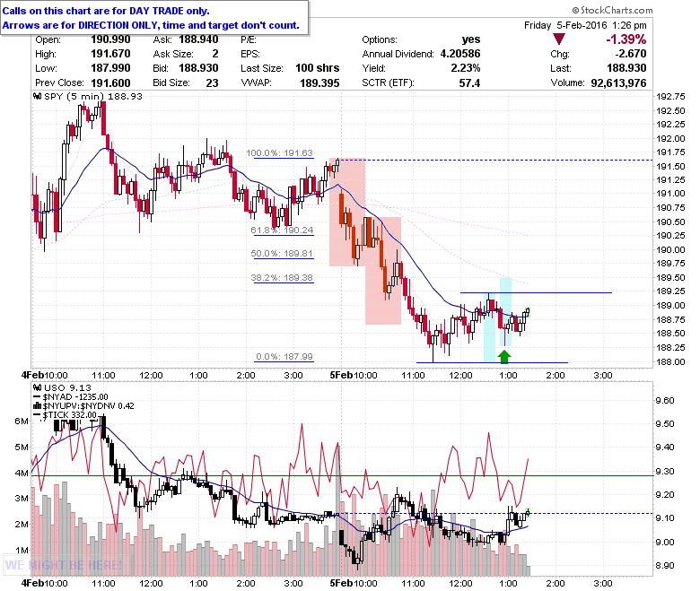
Task: Click the '61.8%: 190.24' Fibonacci label
Action: [282, 230]
